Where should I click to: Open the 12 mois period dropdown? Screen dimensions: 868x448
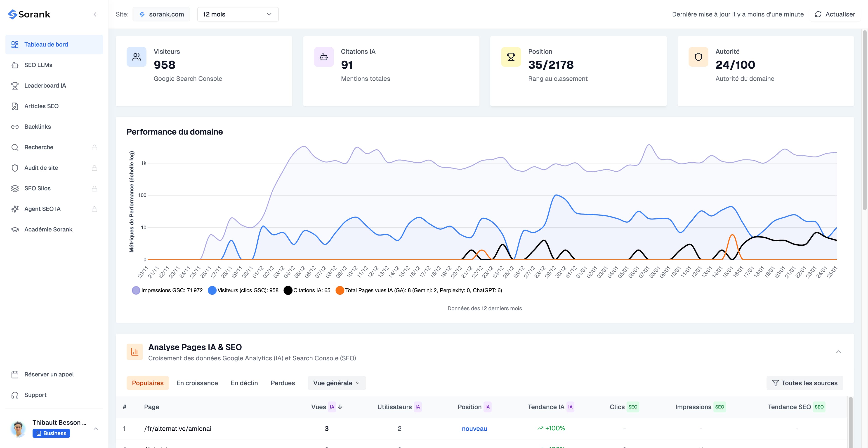(238, 14)
